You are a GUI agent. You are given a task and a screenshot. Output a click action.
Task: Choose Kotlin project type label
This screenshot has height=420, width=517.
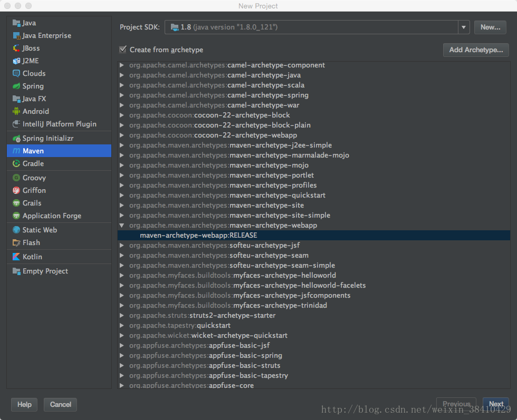pos(32,257)
